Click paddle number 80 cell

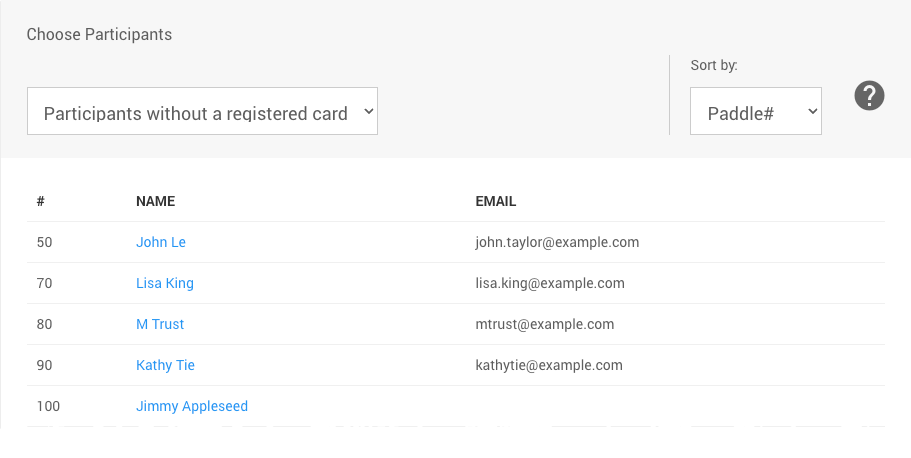pyautogui.click(x=44, y=324)
